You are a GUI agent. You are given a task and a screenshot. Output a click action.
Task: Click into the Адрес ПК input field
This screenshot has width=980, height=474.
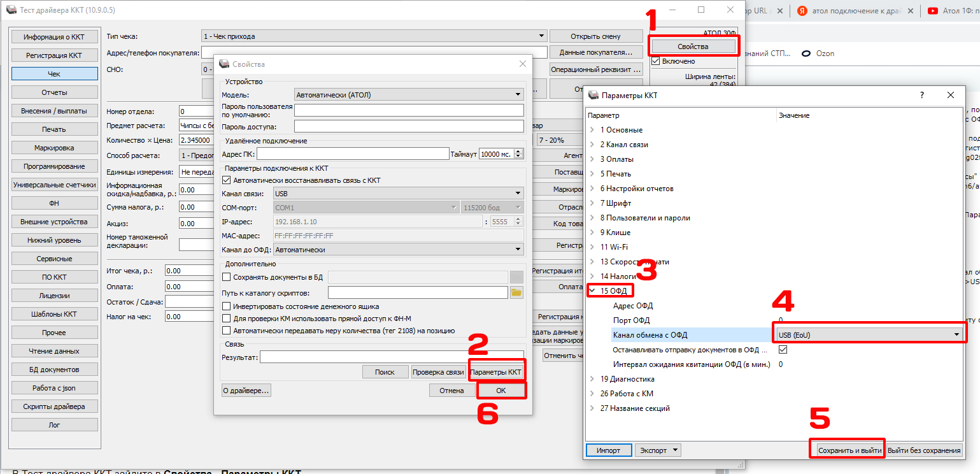[353, 154]
